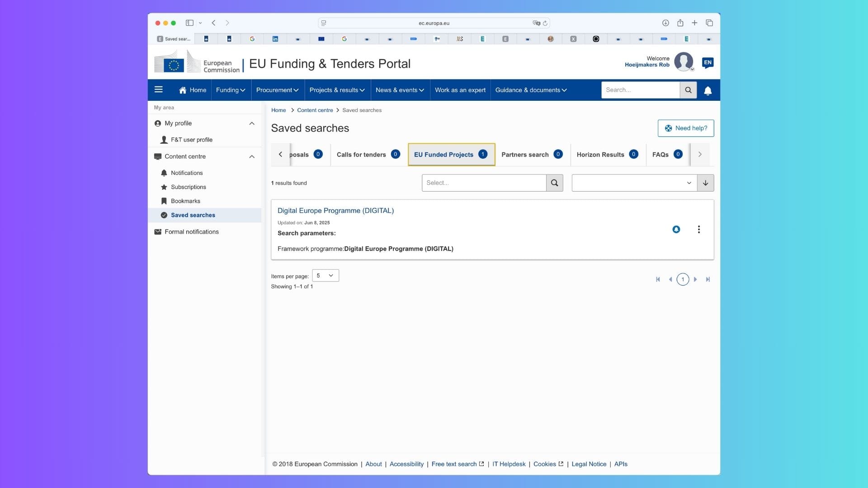This screenshot has width=868, height=488.
Task: Click the three-dot menu on Digital Europe search
Action: click(x=698, y=230)
